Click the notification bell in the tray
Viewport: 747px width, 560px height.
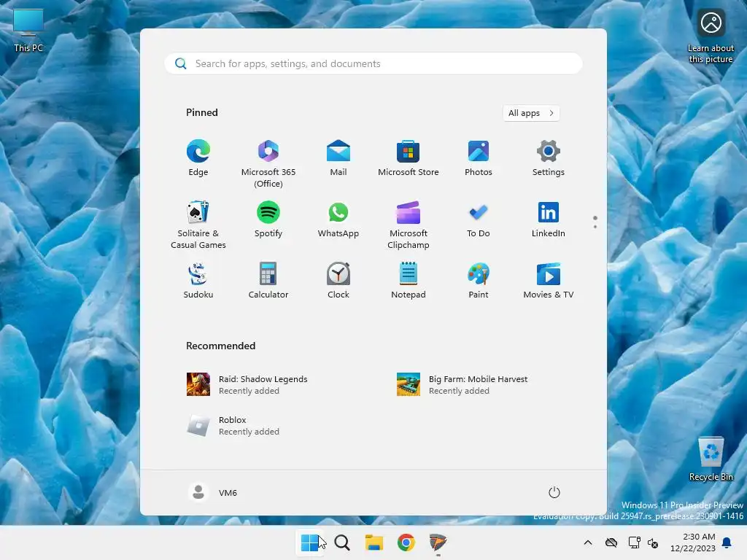coord(727,542)
